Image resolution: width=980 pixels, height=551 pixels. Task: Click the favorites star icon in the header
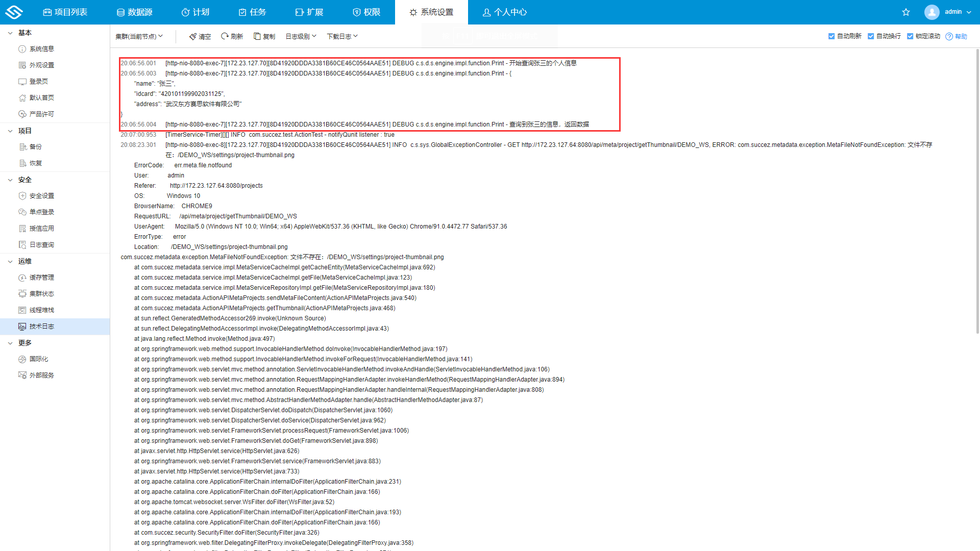[906, 12]
